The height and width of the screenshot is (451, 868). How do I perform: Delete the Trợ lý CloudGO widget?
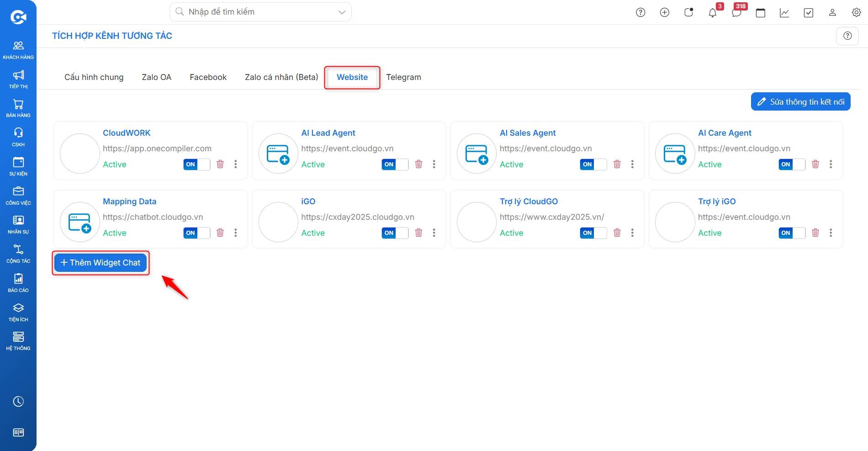(x=617, y=233)
